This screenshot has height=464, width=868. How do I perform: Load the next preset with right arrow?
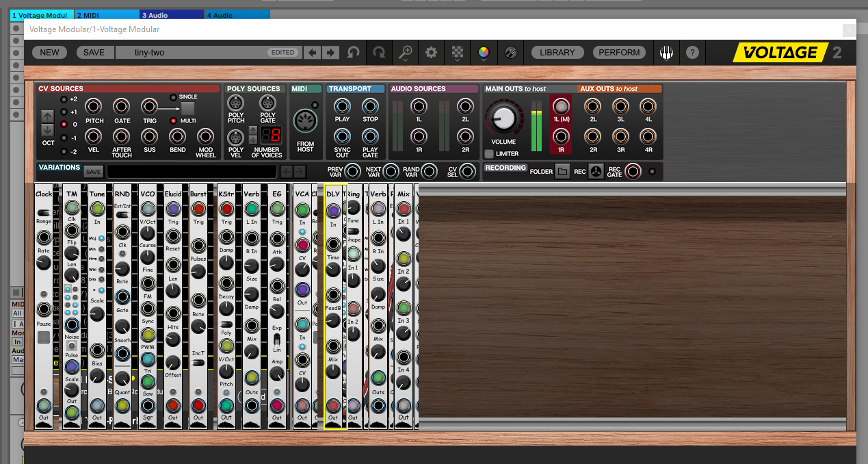point(330,52)
